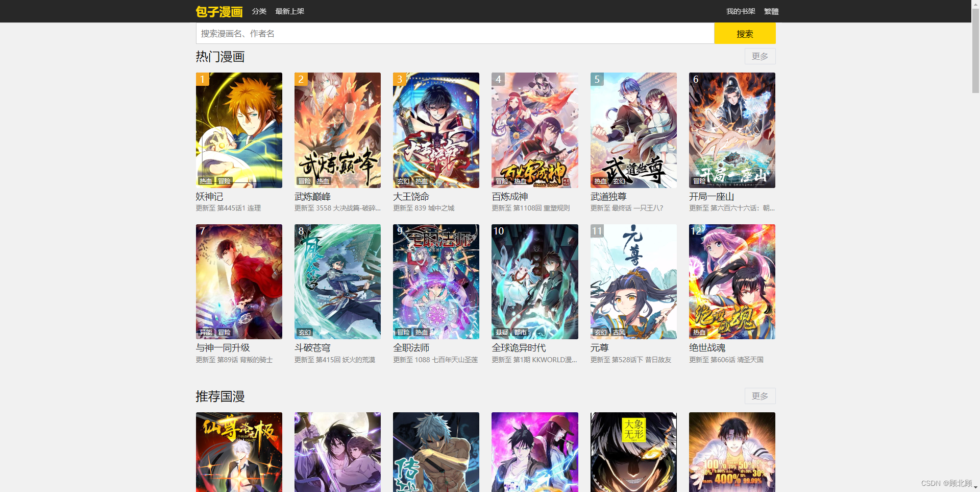This screenshot has width=980, height=492.
Task: Click the 全球诡异时代 title link
Action: (519, 348)
